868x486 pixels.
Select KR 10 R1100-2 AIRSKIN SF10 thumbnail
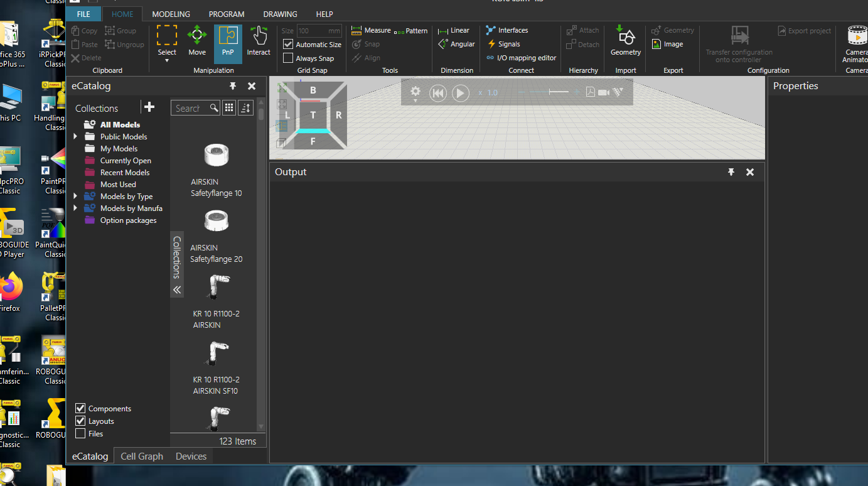pyautogui.click(x=216, y=354)
